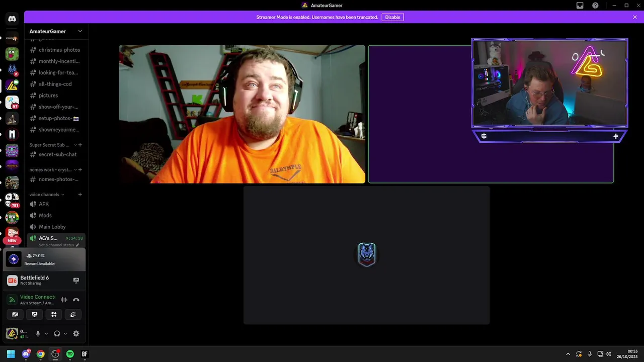Open christmas-photos channel
Viewport: 644px width, 362px height.
[x=56, y=50]
